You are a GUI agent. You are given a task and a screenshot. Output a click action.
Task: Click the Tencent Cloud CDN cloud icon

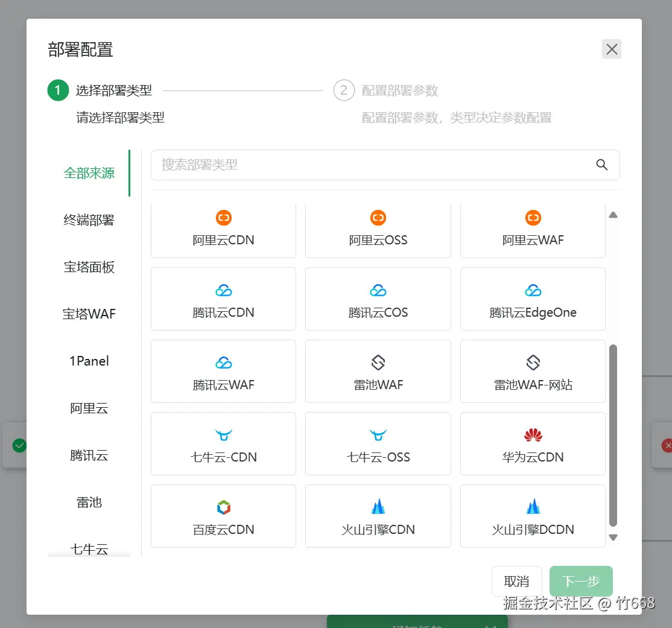point(223,291)
